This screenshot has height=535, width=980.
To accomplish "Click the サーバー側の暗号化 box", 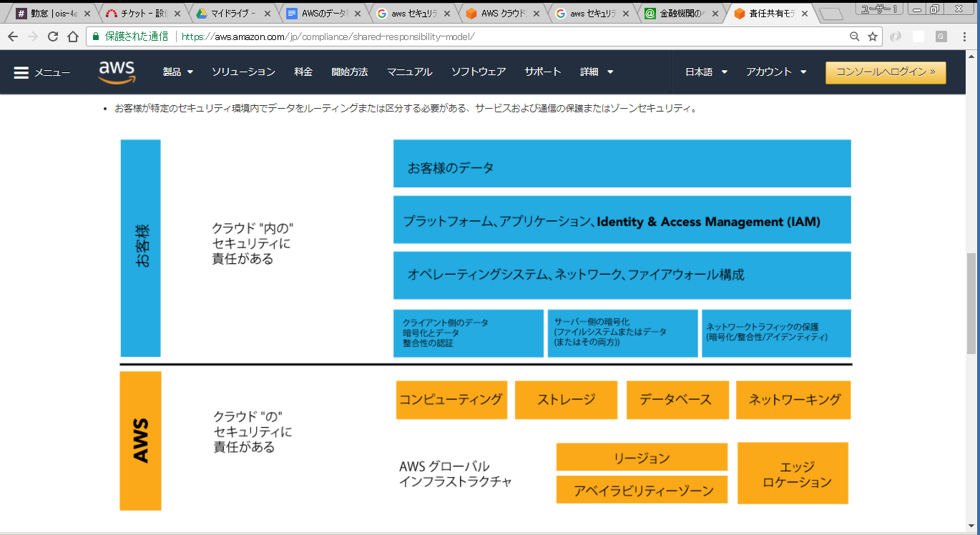I will click(622, 333).
